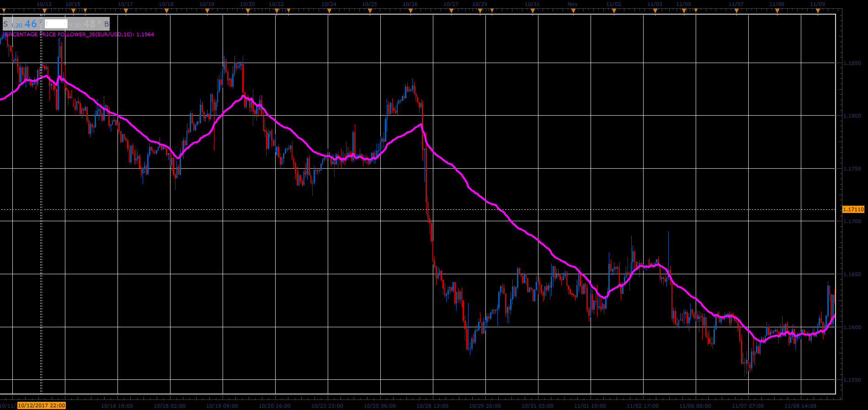Click the orange marker under 10/31
The image size is (868, 410).
point(533,11)
